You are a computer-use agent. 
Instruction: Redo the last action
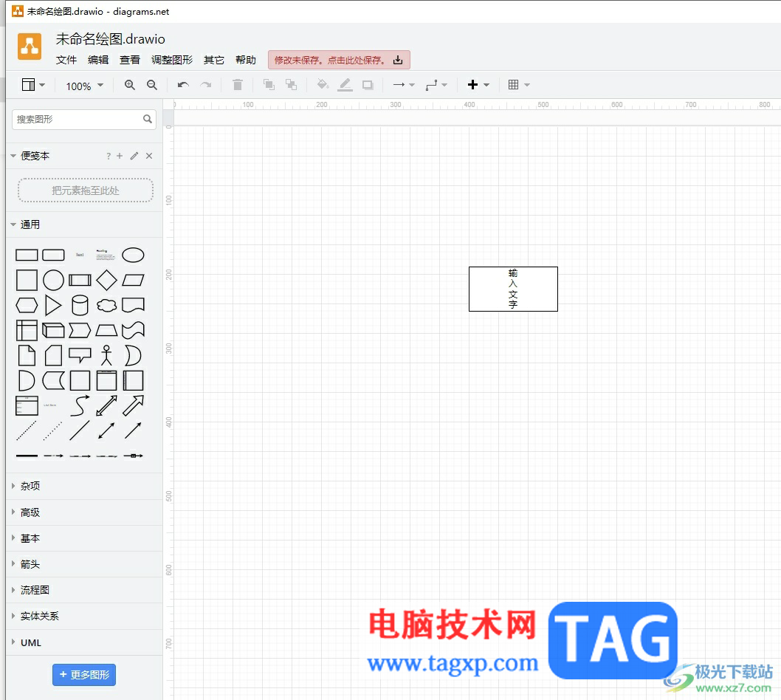tap(206, 85)
